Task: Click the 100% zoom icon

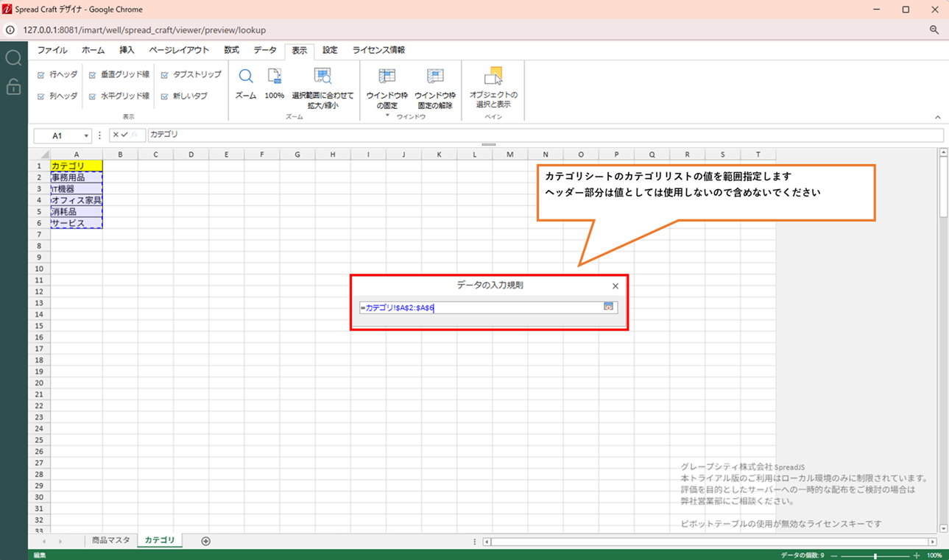Action: [x=275, y=77]
